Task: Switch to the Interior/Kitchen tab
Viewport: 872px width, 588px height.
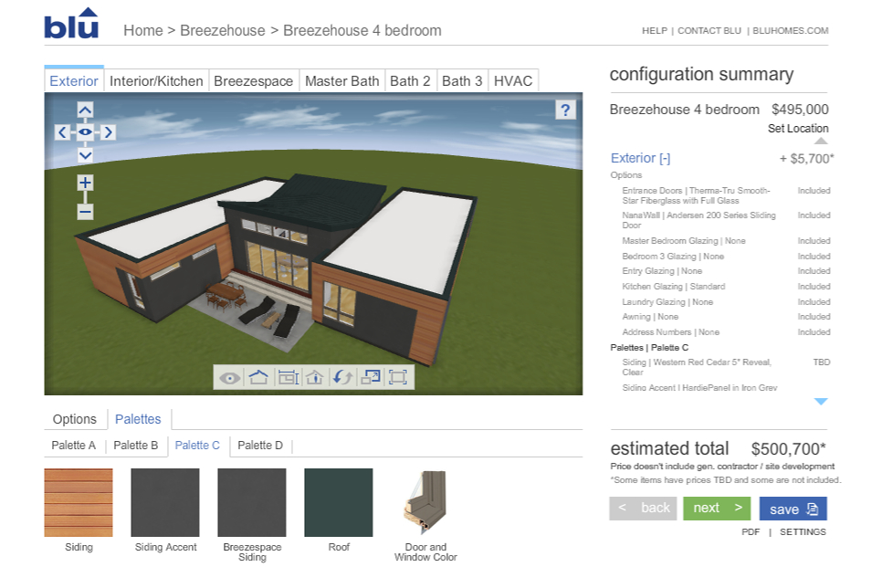Action: click(x=156, y=81)
